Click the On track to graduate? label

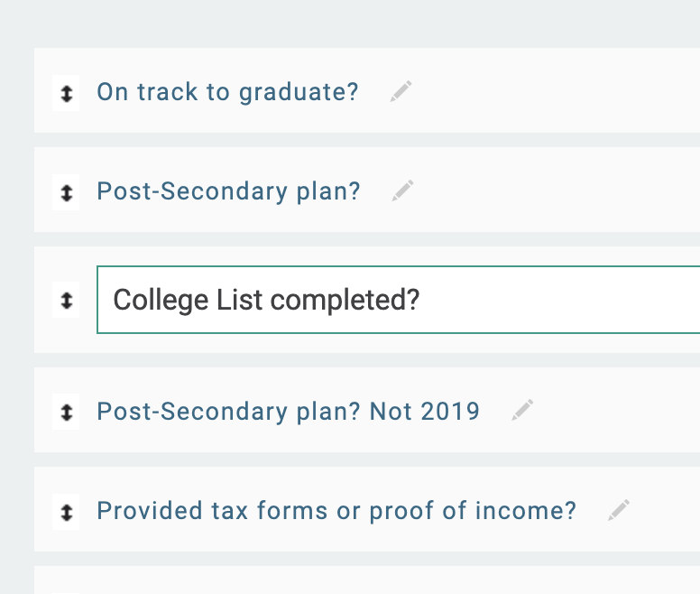[x=227, y=92]
